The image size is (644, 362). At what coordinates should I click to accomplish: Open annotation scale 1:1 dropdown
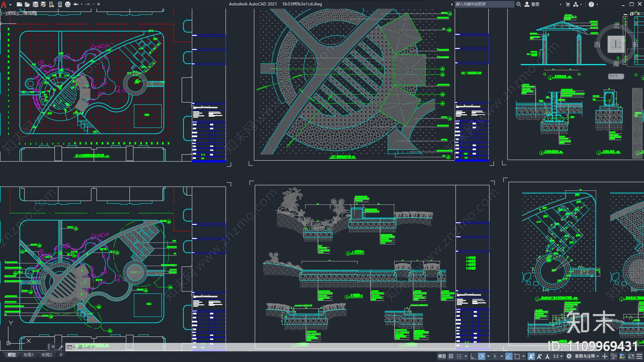click(557, 356)
